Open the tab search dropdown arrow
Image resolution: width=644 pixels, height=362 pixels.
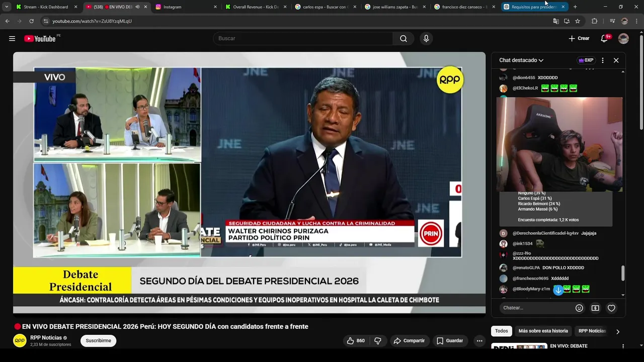pyautogui.click(x=7, y=7)
